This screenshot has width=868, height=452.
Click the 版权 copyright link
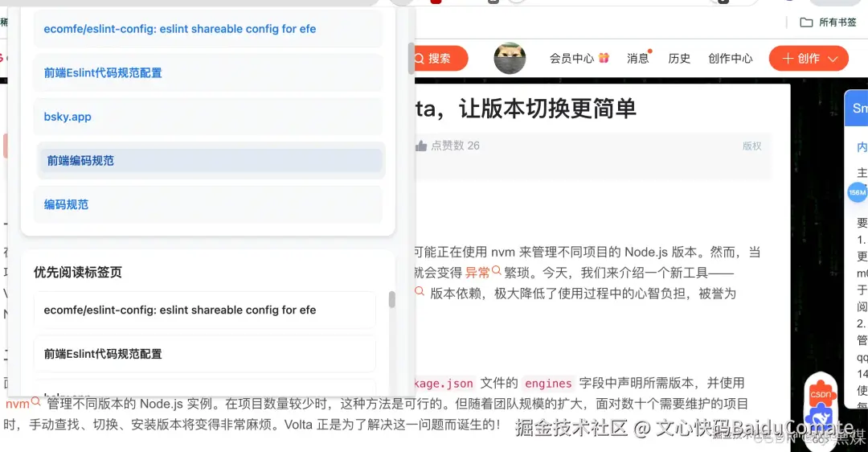pos(751,146)
